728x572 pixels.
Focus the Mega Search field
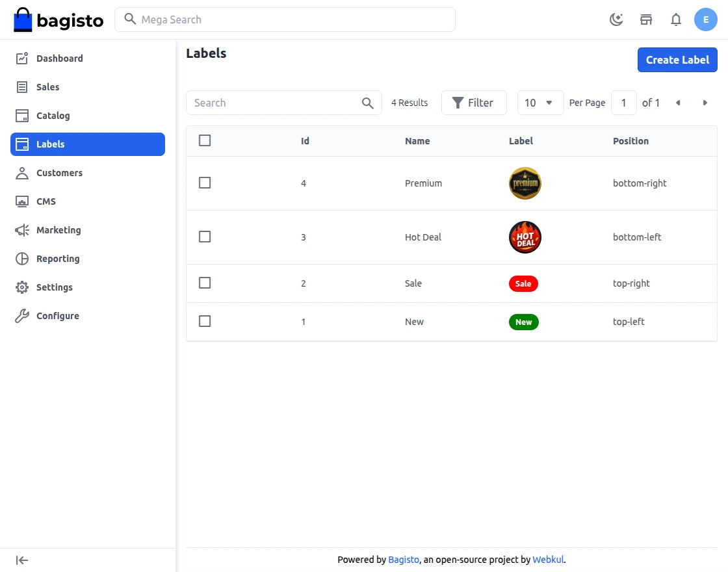(x=285, y=19)
